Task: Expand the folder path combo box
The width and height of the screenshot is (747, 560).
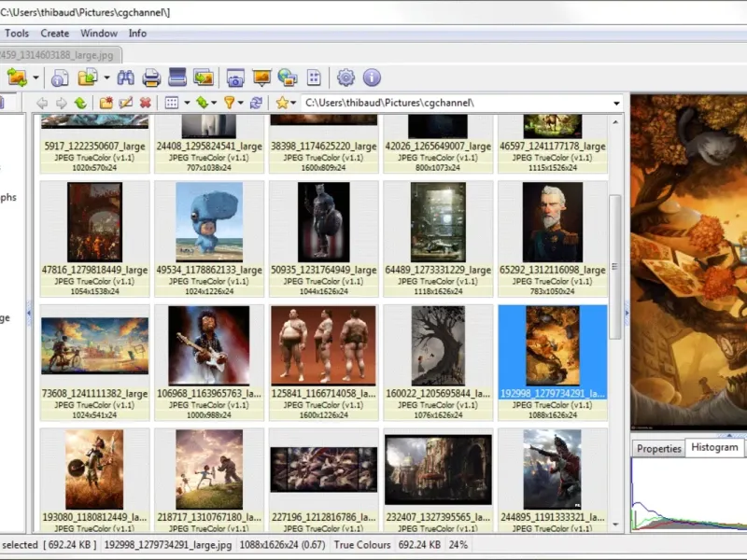Action: 616,103
